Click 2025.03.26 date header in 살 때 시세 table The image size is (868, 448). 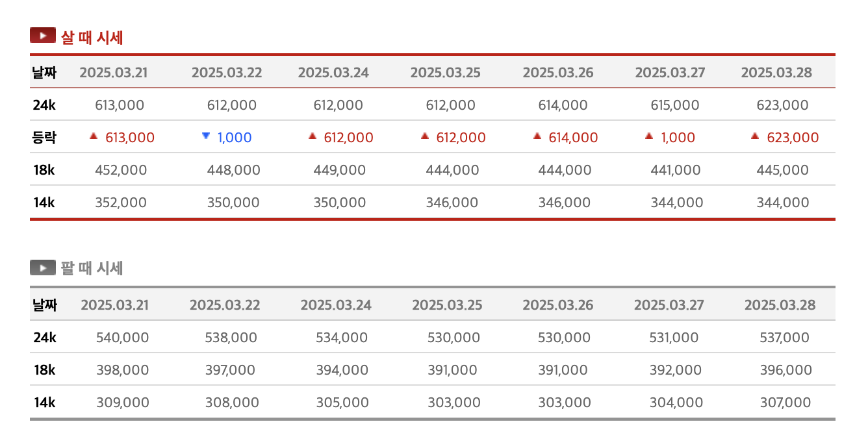(x=558, y=73)
